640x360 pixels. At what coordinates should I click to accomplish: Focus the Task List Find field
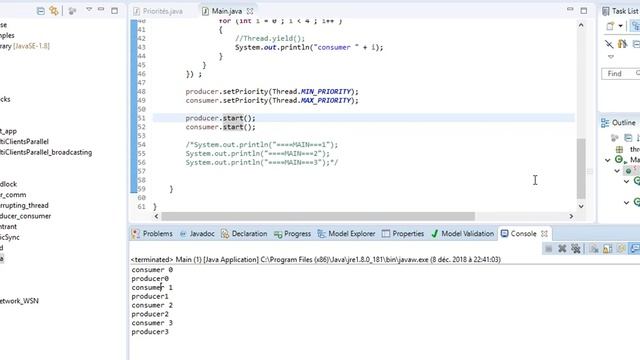click(620, 73)
